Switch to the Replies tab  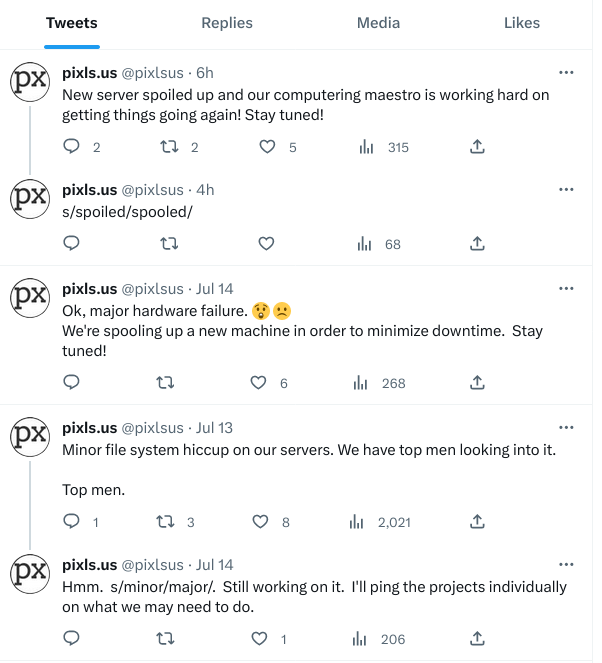coord(227,23)
